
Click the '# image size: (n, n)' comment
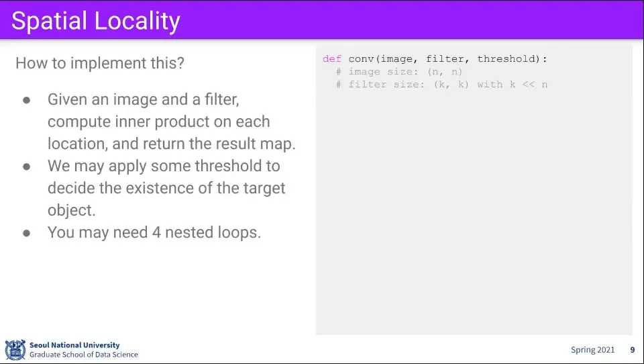pos(399,72)
